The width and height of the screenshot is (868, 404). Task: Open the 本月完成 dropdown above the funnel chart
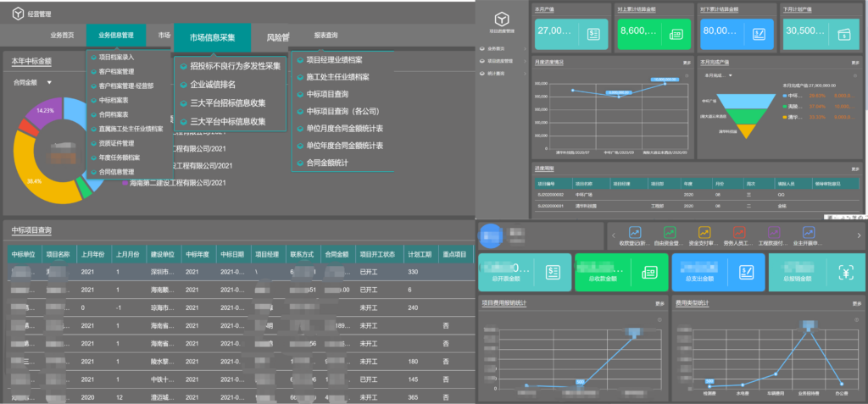[x=721, y=75]
